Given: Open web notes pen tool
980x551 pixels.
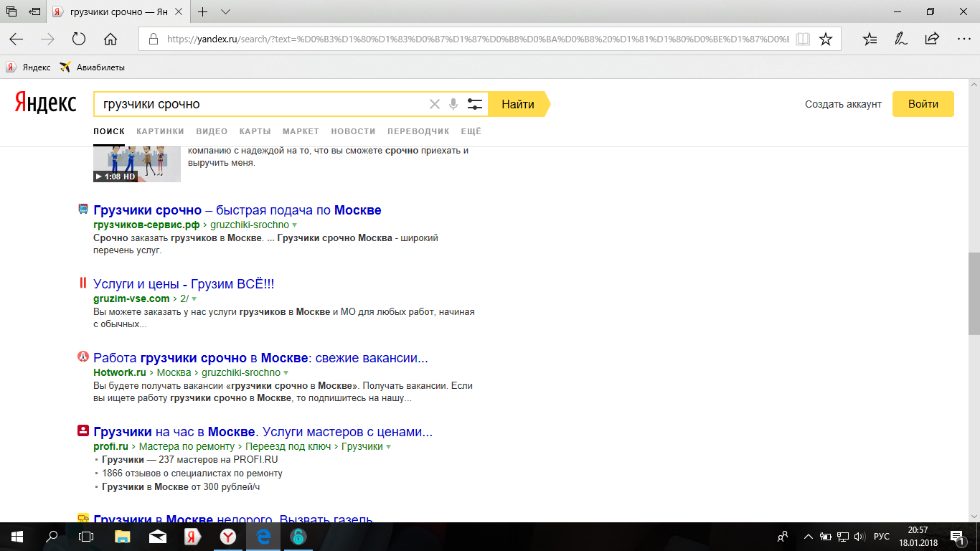Looking at the screenshot, I should pos(900,39).
